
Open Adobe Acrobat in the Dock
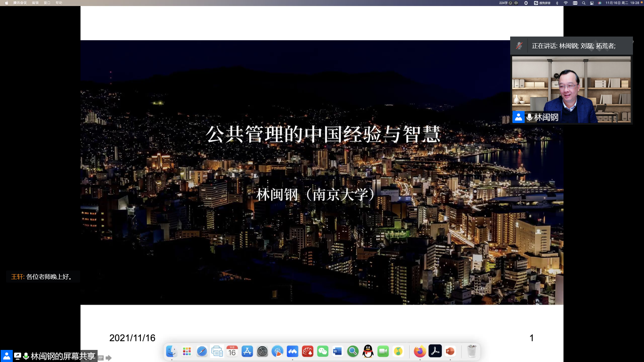click(435, 351)
